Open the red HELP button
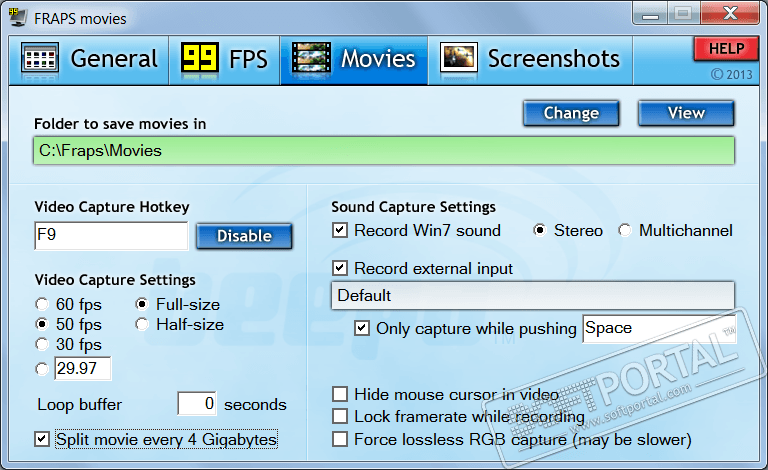 coord(726,49)
